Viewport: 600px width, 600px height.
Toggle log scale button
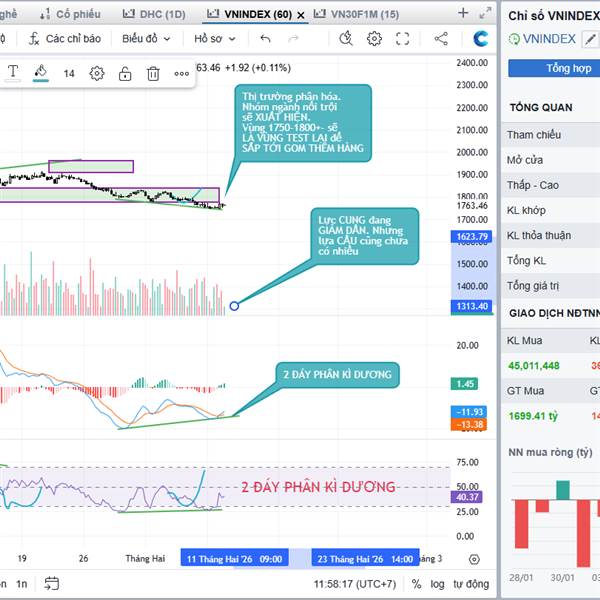(437, 584)
